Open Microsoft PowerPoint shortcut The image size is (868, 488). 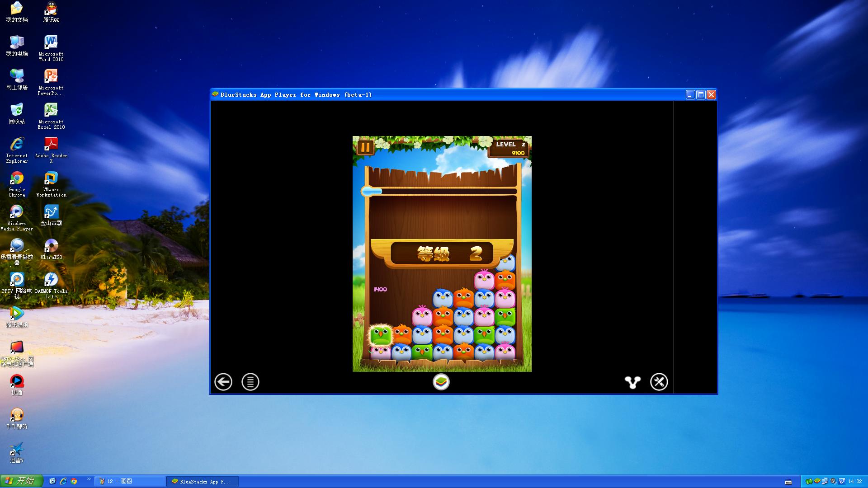pos(51,82)
